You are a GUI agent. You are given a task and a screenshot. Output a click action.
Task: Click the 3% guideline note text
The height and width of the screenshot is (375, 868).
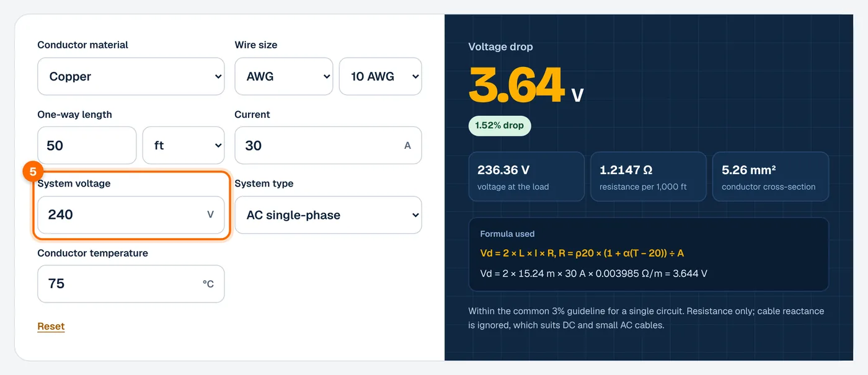click(x=646, y=318)
